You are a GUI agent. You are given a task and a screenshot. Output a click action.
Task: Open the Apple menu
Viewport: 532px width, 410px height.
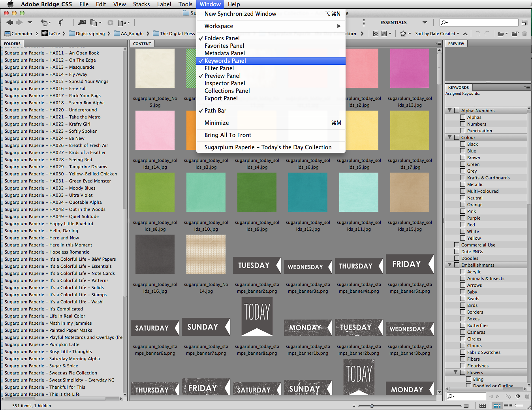(x=10, y=4)
